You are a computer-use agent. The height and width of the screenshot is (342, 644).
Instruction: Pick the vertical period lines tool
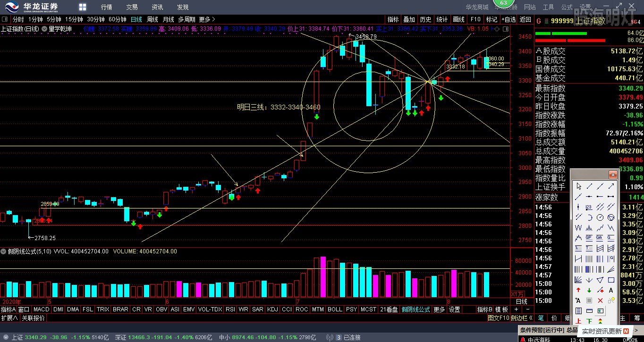coord(589,259)
